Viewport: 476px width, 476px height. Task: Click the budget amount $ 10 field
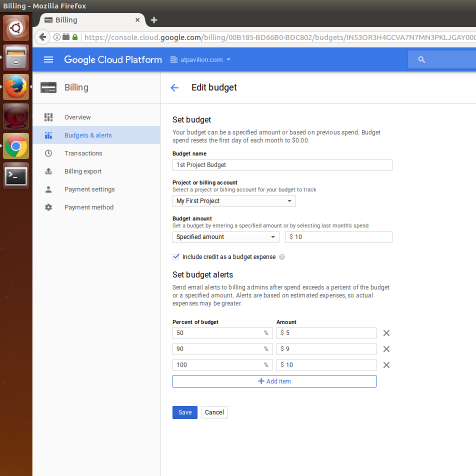pos(339,237)
